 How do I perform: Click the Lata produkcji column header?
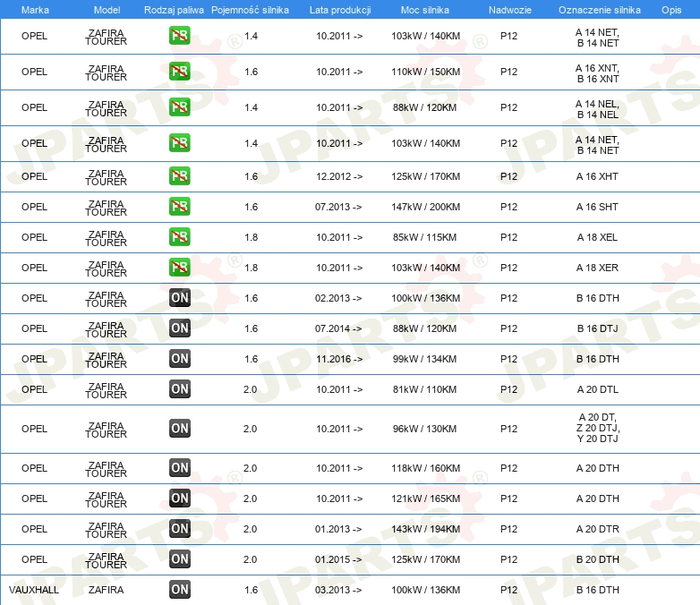tap(340, 10)
